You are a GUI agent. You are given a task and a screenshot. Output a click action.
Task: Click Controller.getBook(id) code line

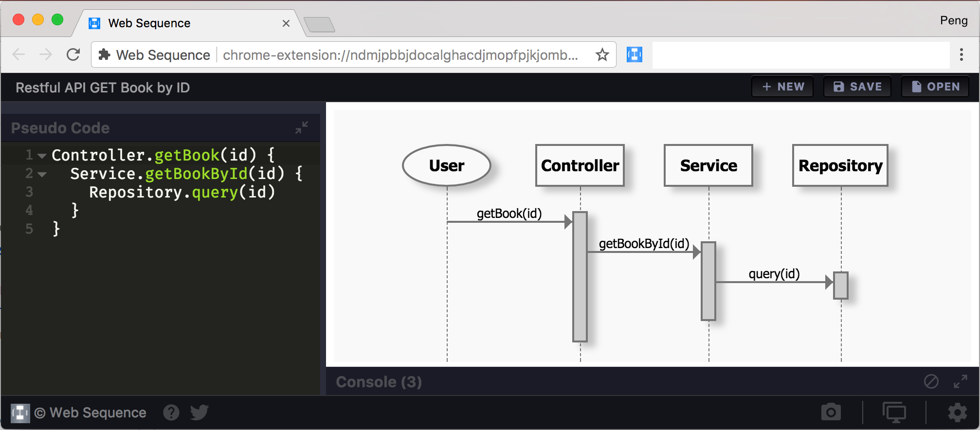(163, 155)
